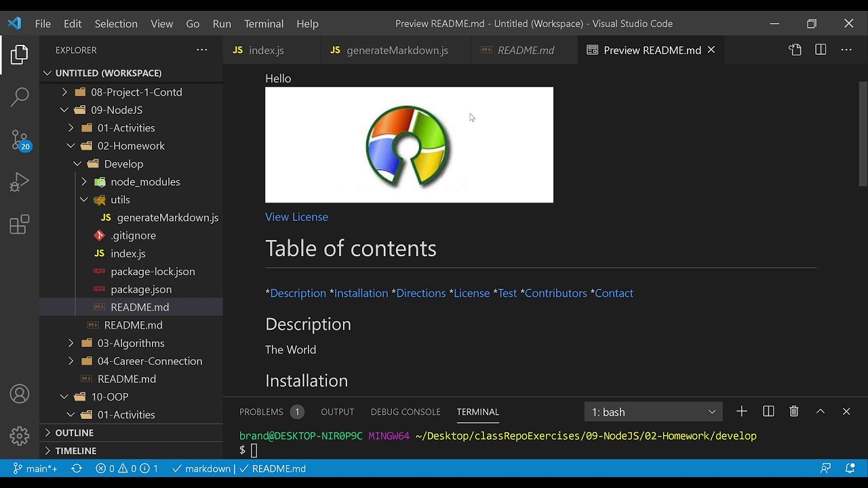The image size is (868, 488).
Task: Split the terminal panel
Action: tap(768, 411)
